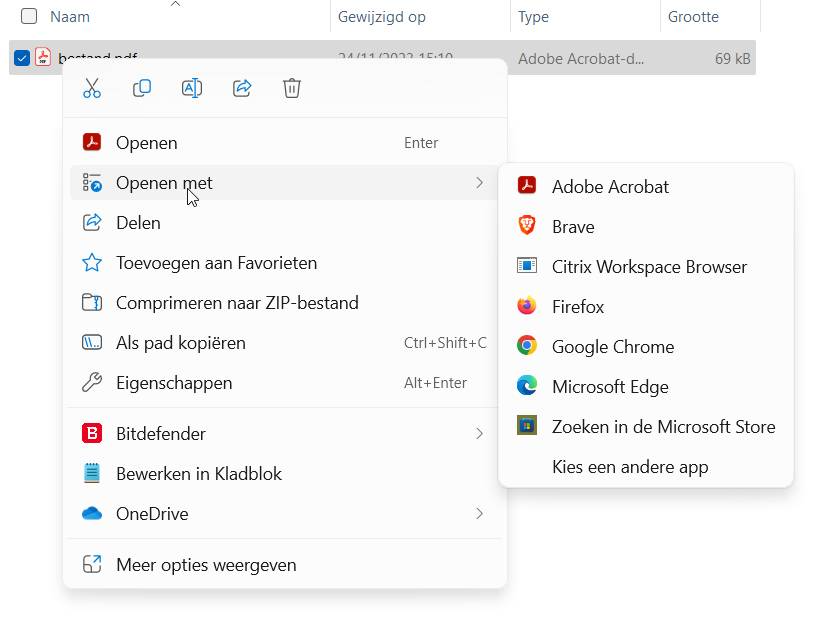827x624 pixels.
Task: Click the sort arrow above Naam column
Action: click(176, 4)
